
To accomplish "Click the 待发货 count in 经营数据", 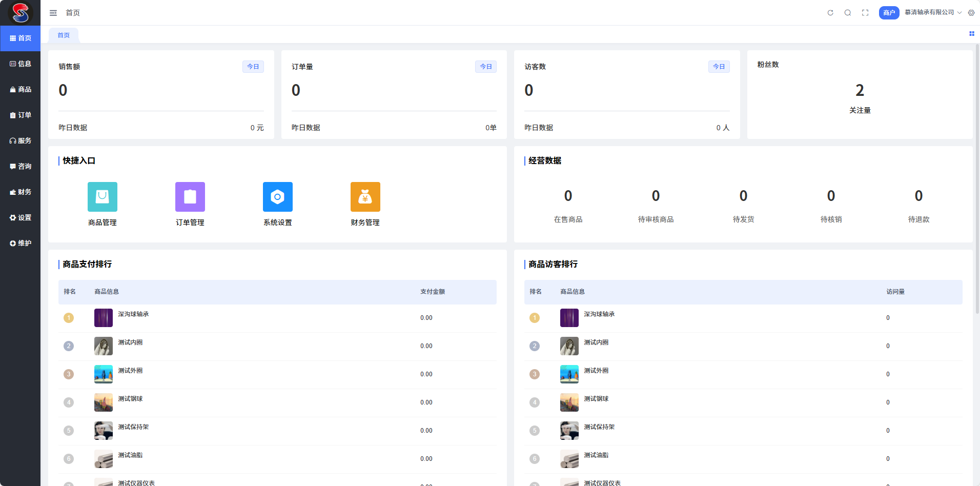I will (x=743, y=196).
